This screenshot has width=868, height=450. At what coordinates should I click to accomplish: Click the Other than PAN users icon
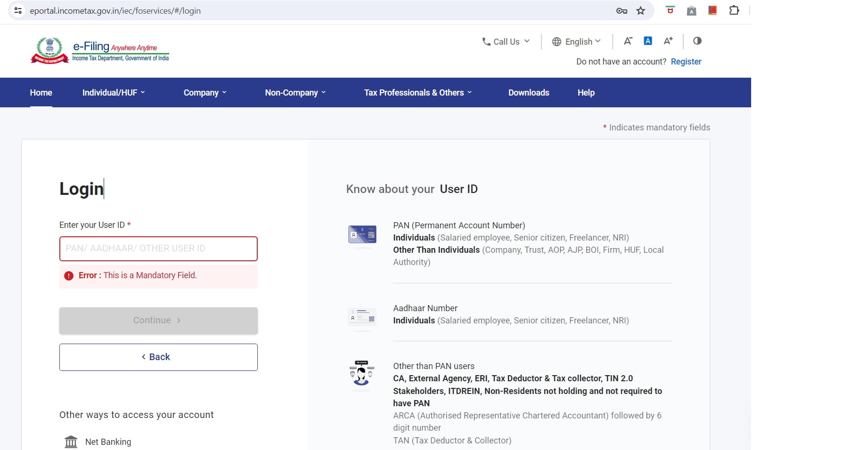pos(362,373)
